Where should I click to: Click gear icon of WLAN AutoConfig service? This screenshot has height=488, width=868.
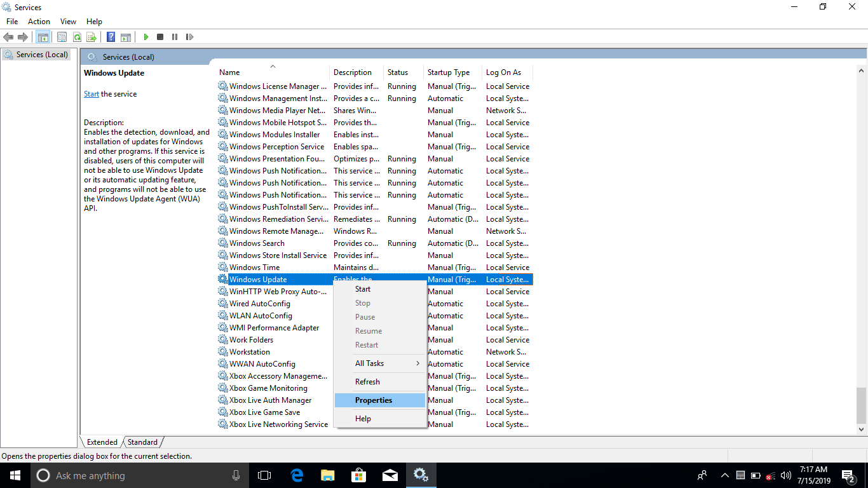click(x=222, y=316)
